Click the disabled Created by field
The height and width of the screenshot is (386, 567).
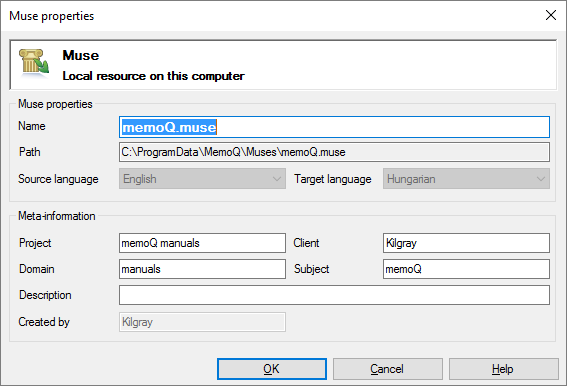(202, 322)
